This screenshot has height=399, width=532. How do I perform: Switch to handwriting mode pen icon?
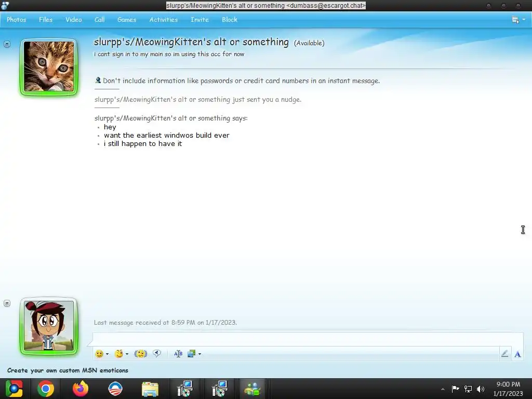click(x=505, y=354)
